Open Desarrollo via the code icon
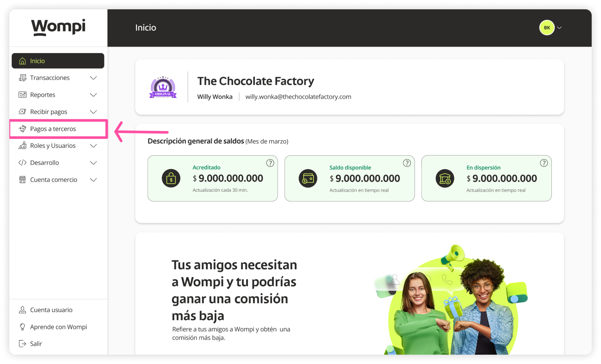Viewport: 601px width, 364px height. [23, 163]
